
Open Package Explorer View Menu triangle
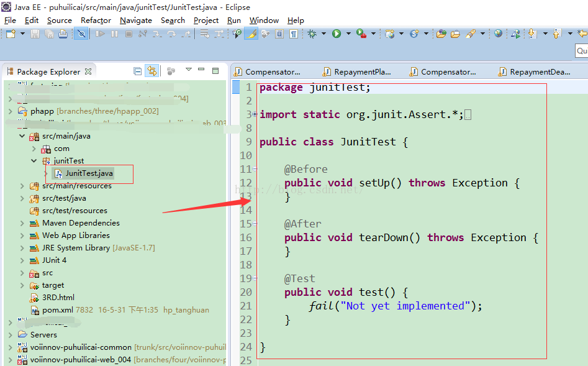[x=189, y=70]
